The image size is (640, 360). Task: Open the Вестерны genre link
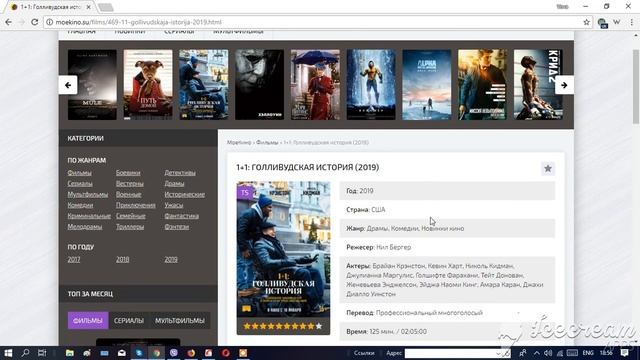[129, 183]
